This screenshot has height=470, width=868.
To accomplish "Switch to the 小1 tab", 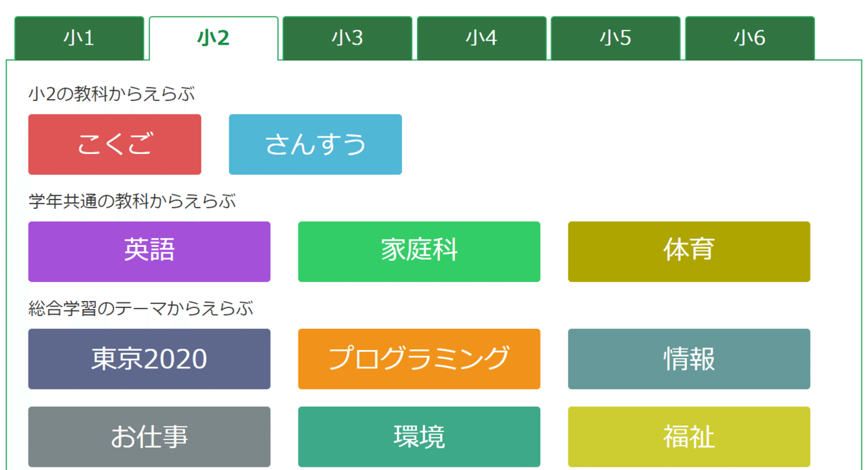I will pos(79,38).
